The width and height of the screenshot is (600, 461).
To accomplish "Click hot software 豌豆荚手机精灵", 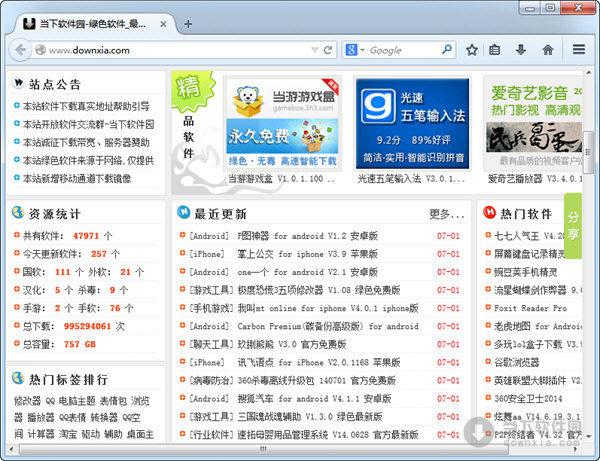I will click(x=525, y=272).
